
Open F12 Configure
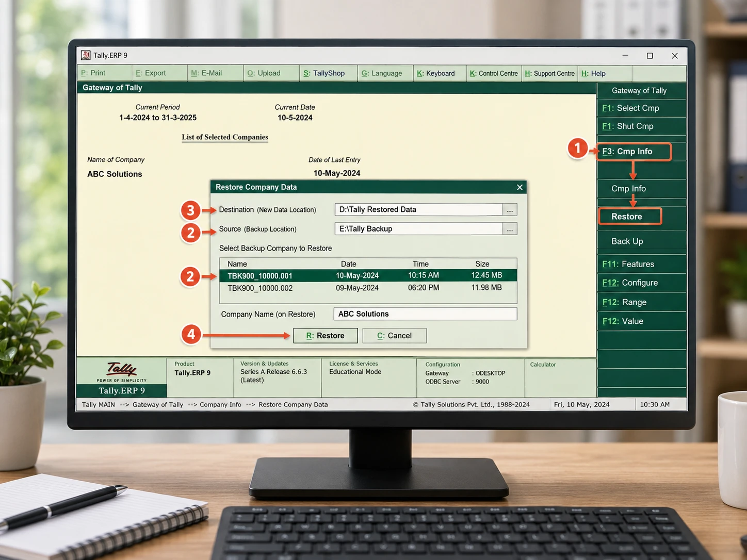tap(641, 283)
